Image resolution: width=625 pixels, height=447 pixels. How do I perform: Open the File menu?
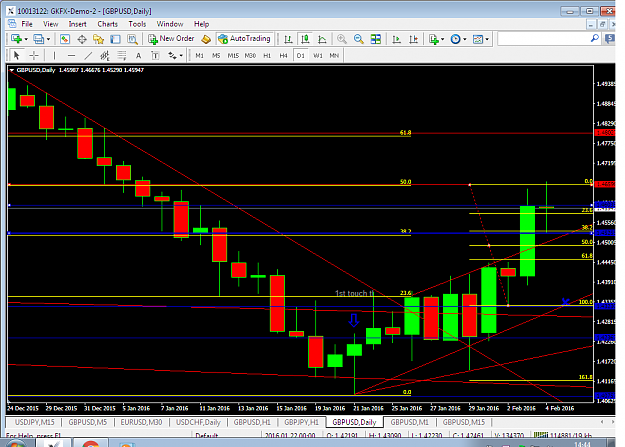(27, 24)
